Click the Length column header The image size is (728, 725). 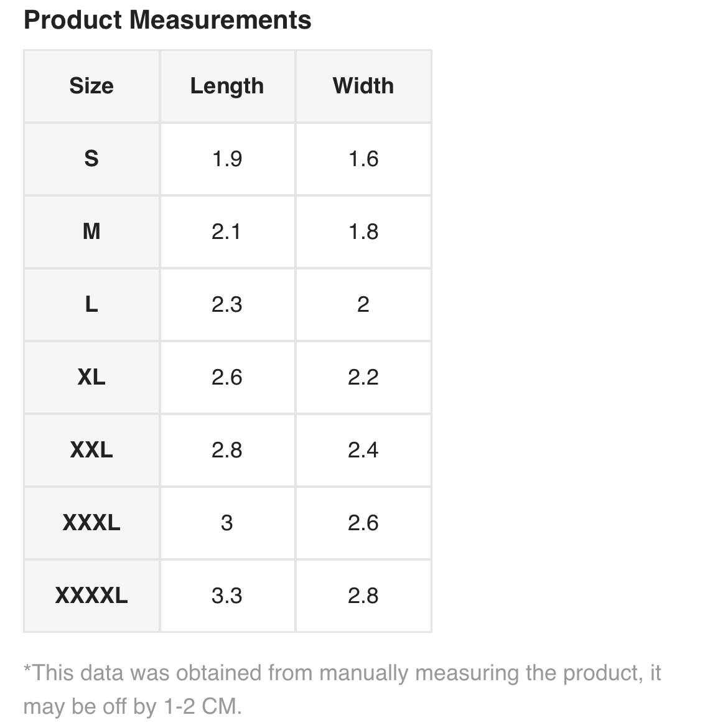(x=227, y=86)
